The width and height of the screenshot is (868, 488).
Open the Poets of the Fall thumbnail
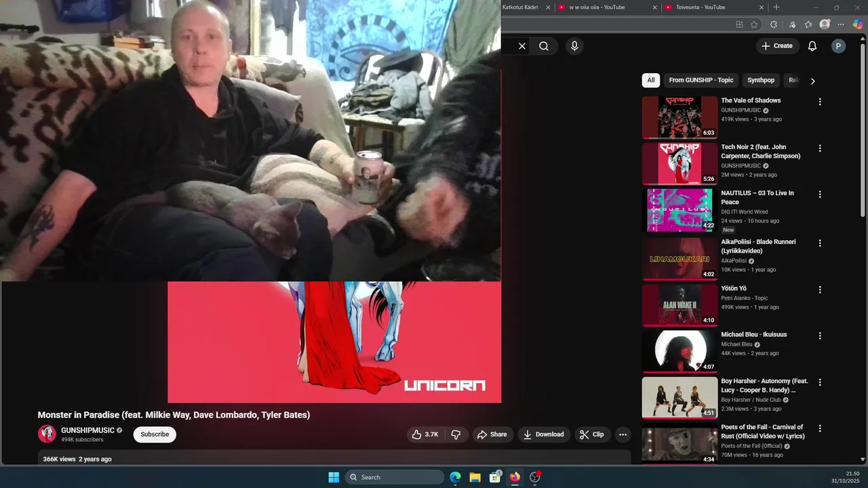tap(679, 443)
